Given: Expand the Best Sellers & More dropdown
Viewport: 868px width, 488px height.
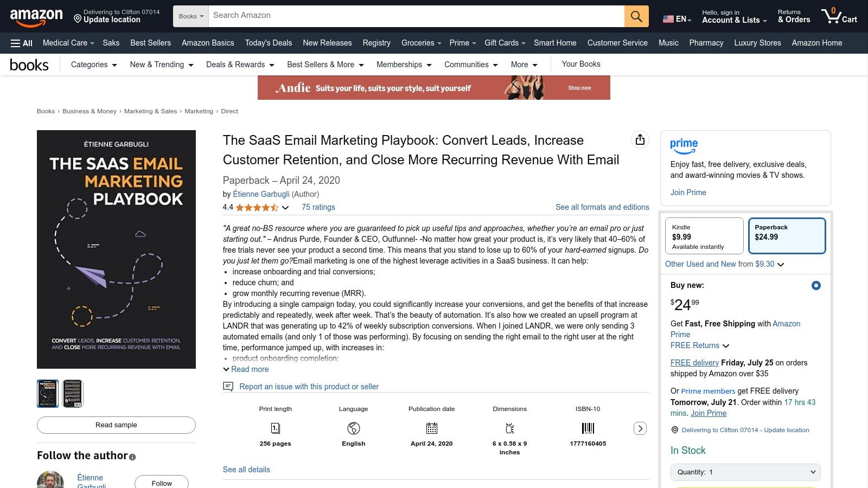Looking at the screenshot, I should coord(325,65).
